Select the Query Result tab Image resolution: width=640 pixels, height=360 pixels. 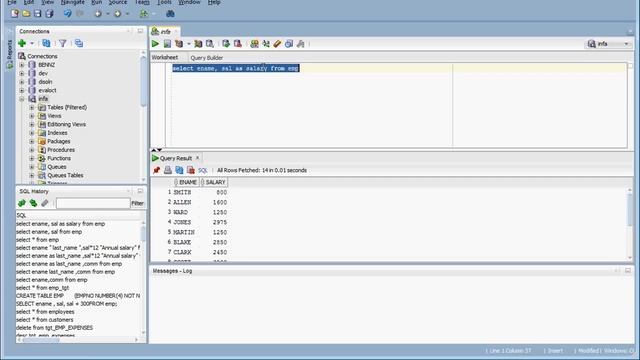176,158
